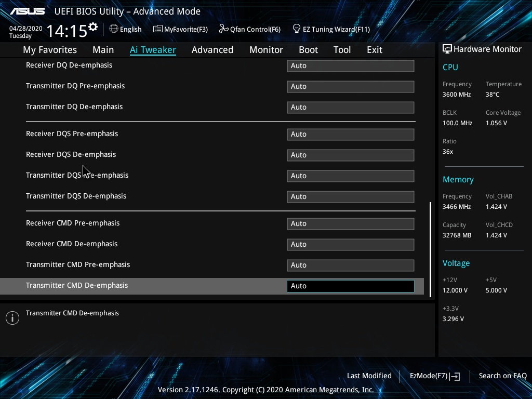Click memory capacity 32768 MB
The width and height of the screenshot is (532, 399).
pyautogui.click(x=457, y=235)
